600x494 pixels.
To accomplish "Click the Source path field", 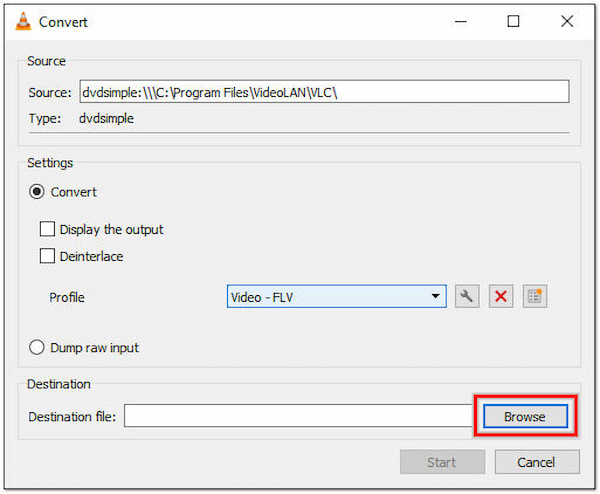I will pyautogui.click(x=324, y=91).
